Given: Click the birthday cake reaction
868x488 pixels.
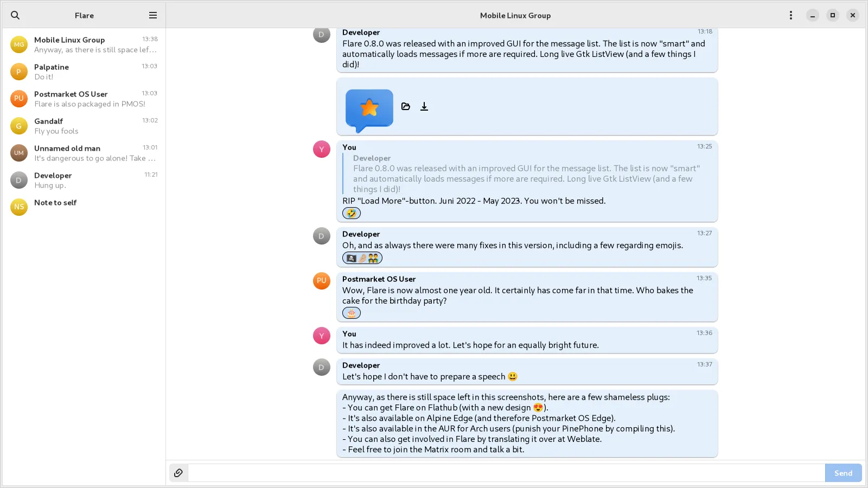Looking at the screenshot, I should point(352,313).
